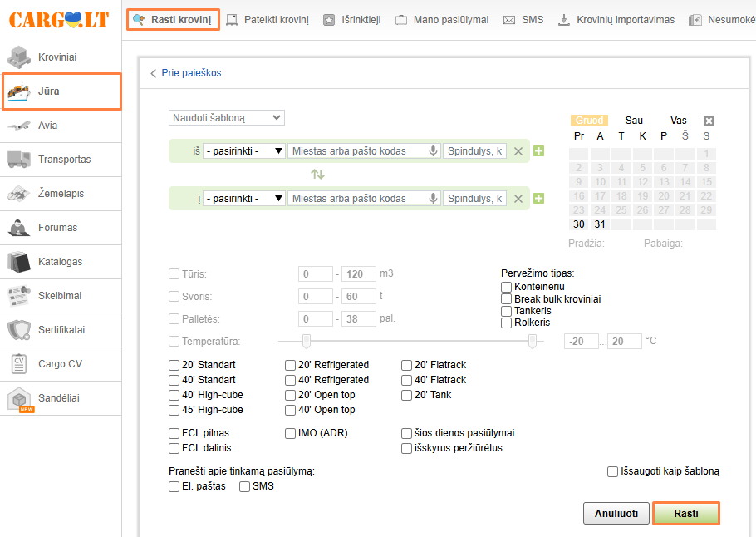Click microphone icon in origin city field
Screen dimensions: 756x537
[433, 151]
